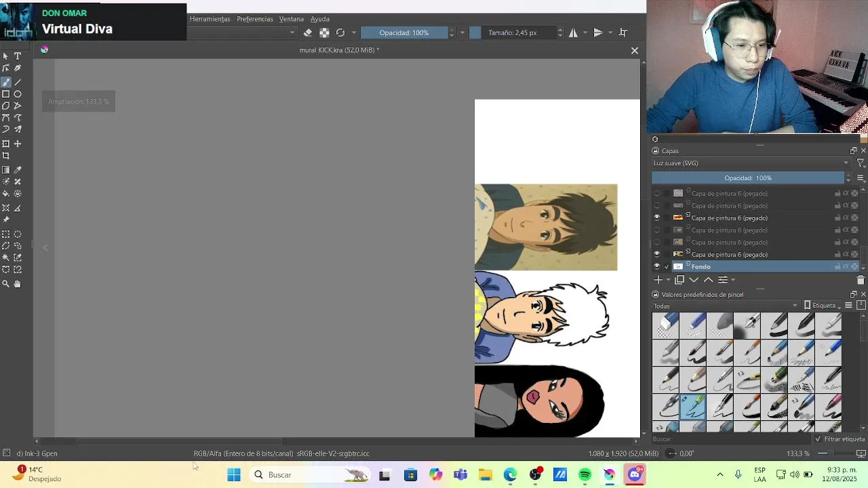Open the layer filter funnel menu
This screenshot has width=868, height=488.
tap(861, 163)
